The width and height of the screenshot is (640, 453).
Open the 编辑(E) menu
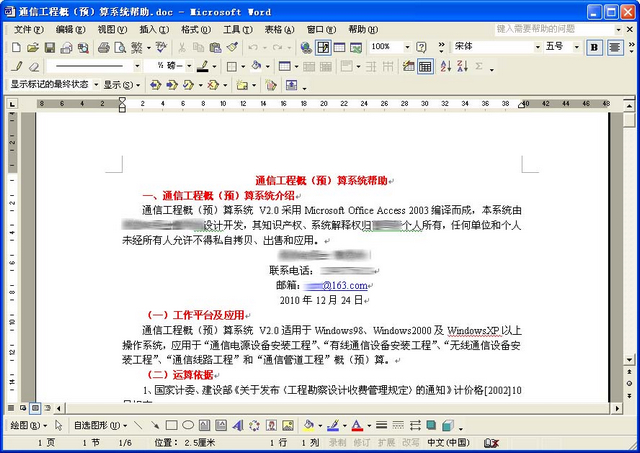(x=70, y=30)
